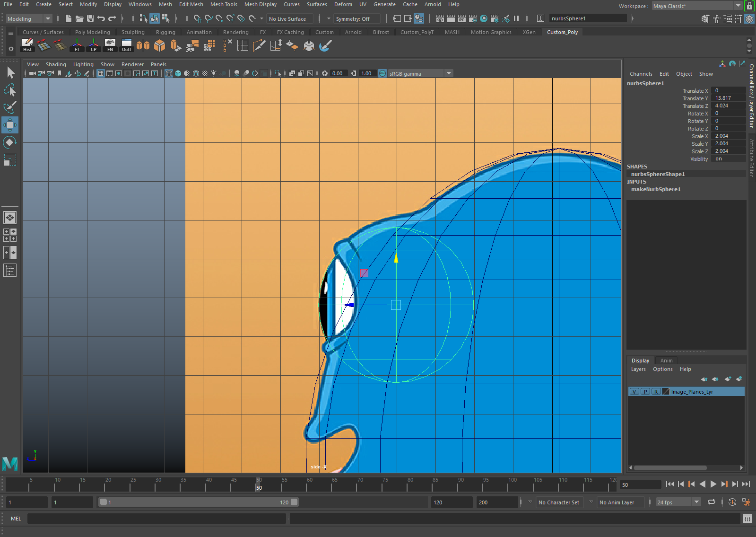Click the range slider bar
756x537 pixels.
(x=199, y=502)
